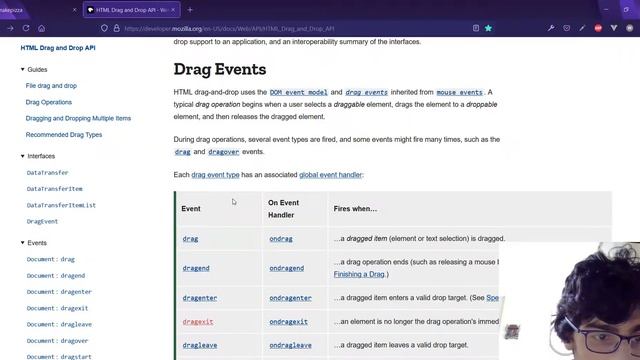Close the HTML Drag and Drop API tab
This screenshot has width=640, height=360.
tap(173, 10)
